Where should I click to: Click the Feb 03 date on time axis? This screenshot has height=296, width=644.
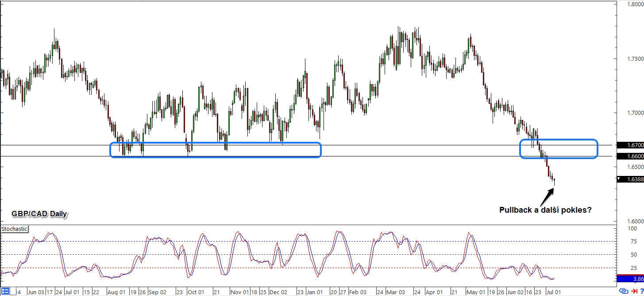(x=357, y=292)
